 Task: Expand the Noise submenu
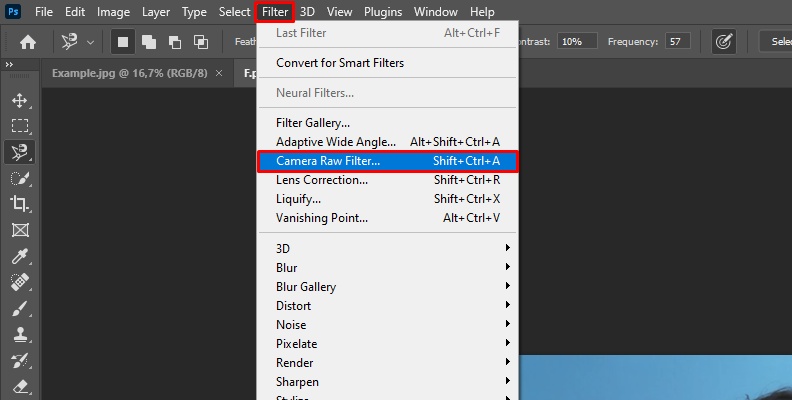pos(387,325)
